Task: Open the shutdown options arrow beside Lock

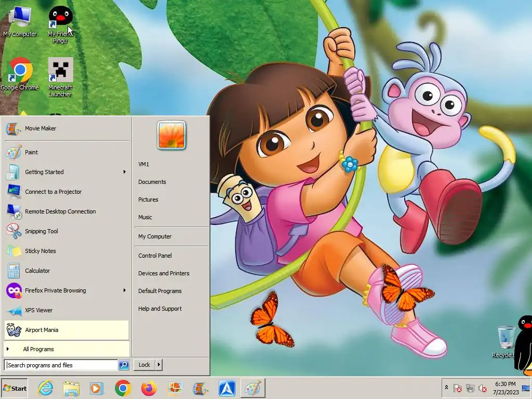Action: 159,365
